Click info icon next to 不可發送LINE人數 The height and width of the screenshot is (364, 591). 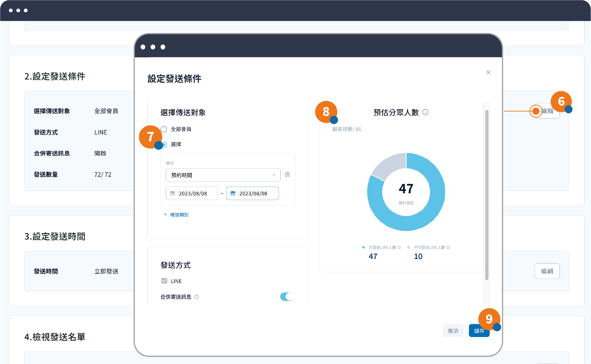(x=448, y=247)
